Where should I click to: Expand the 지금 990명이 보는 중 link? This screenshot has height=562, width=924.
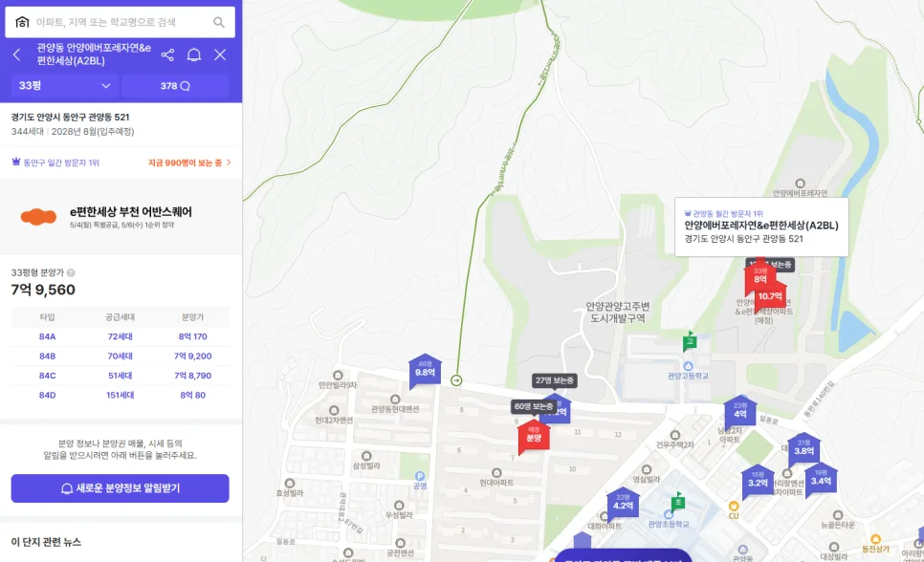(189, 162)
